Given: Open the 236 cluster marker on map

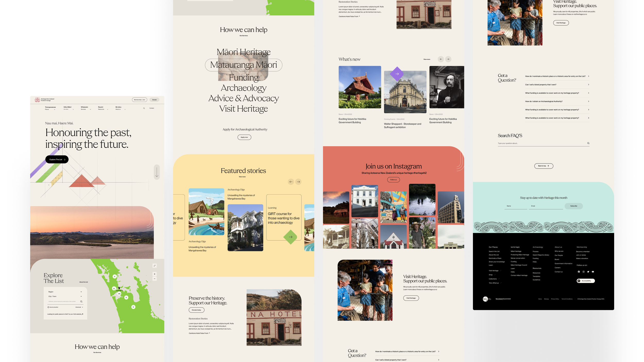Looking at the screenshot, I should click(119, 294).
